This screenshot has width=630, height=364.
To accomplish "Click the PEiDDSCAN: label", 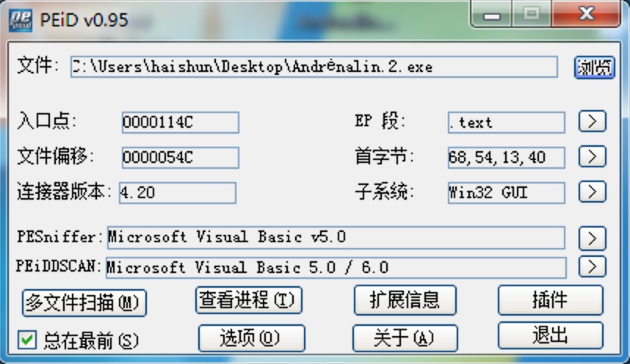I will pyautogui.click(x=58, y=266).
